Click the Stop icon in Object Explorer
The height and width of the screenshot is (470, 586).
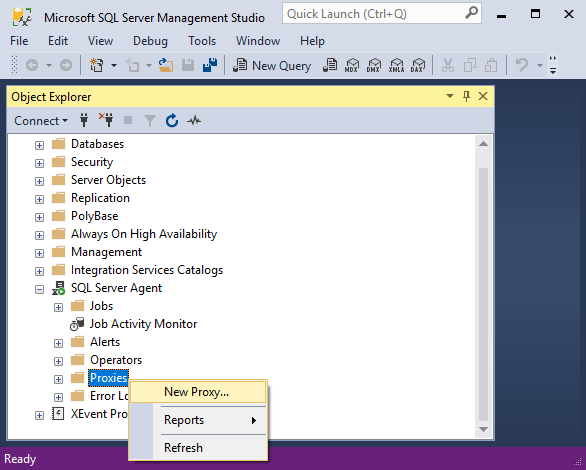128,120
